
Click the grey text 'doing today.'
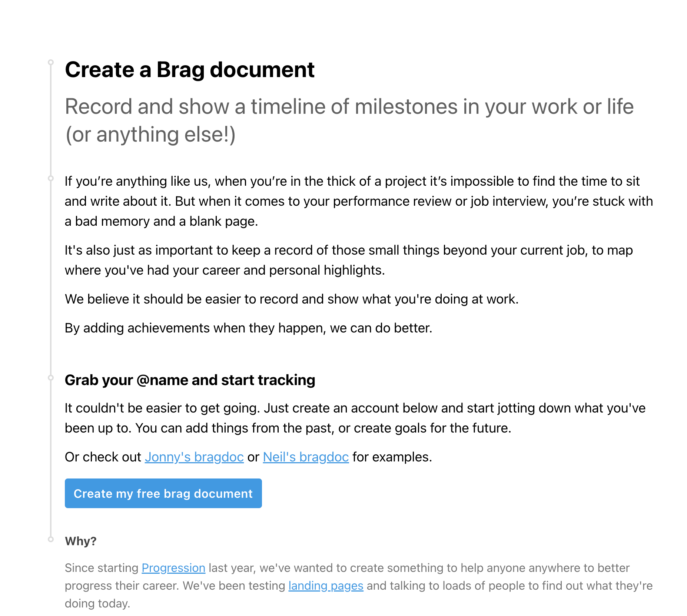pyautogui.click(x=97, y=603)
